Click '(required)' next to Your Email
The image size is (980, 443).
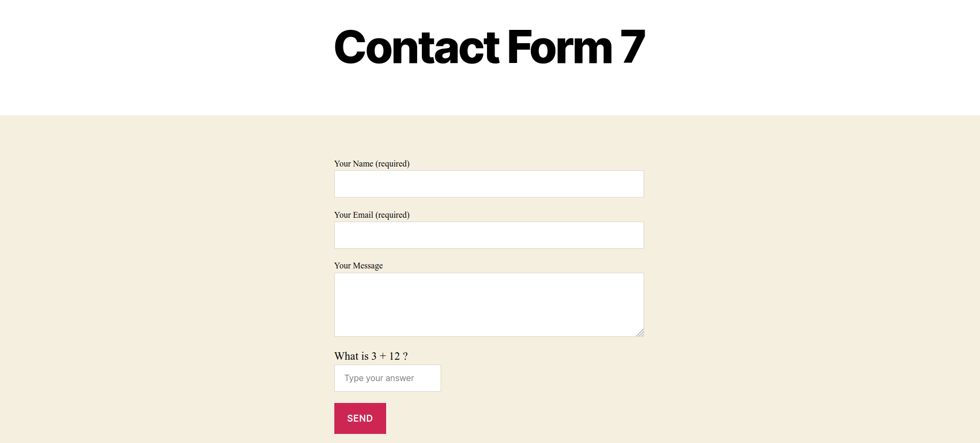click(393, 215)
